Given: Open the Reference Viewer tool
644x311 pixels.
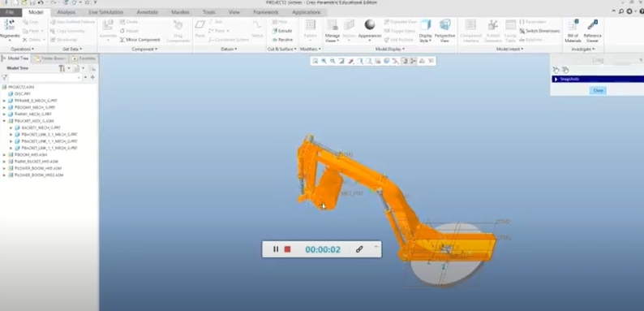Looking at the screenshot, I should [x=592, y=25].
